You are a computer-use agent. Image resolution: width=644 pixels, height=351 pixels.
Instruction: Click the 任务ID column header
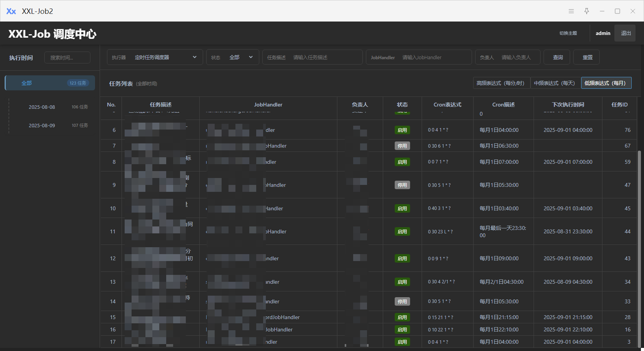pyautogui.click(x=620, y=105)
